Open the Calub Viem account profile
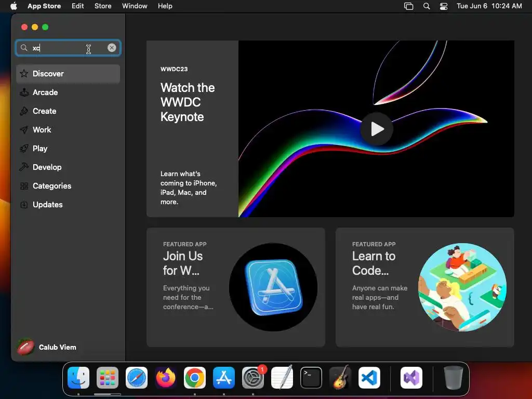Image resolution: width=532 pixels, height=399 pixels. click(47, 347)
